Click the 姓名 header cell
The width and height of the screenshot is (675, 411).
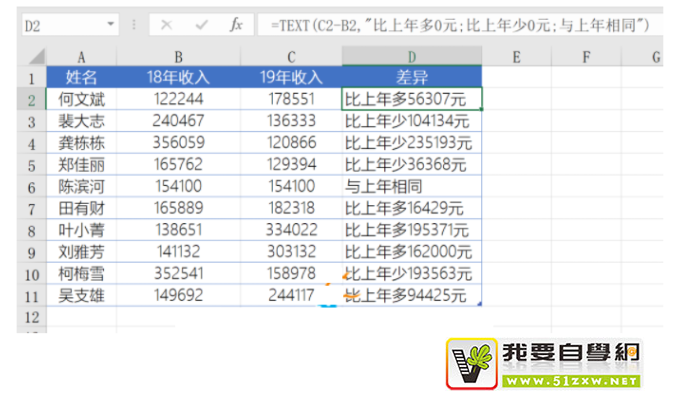pyautogui.click(x=80, y=77)
